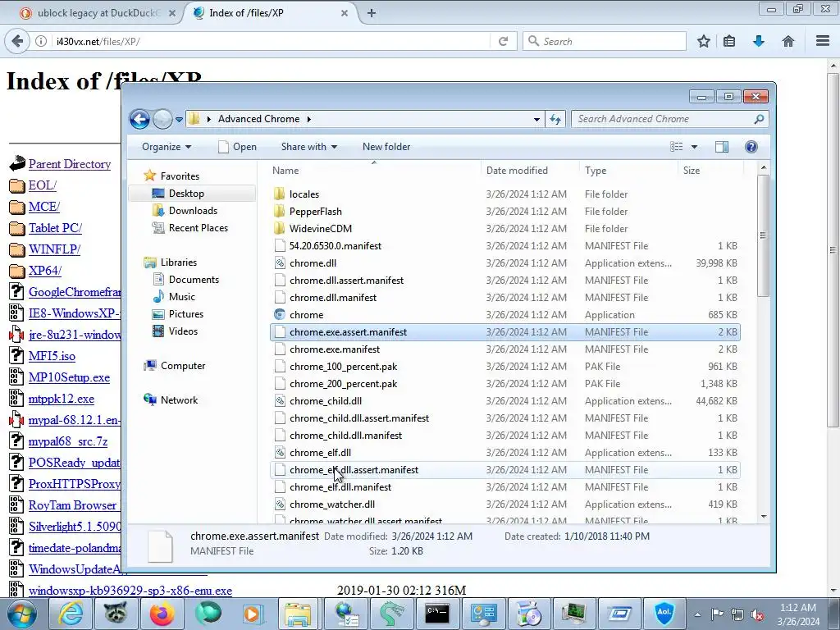Select the chrome.dll file icon
The height and width of the screenshot is (630, 840).
[x=279, y=263]
